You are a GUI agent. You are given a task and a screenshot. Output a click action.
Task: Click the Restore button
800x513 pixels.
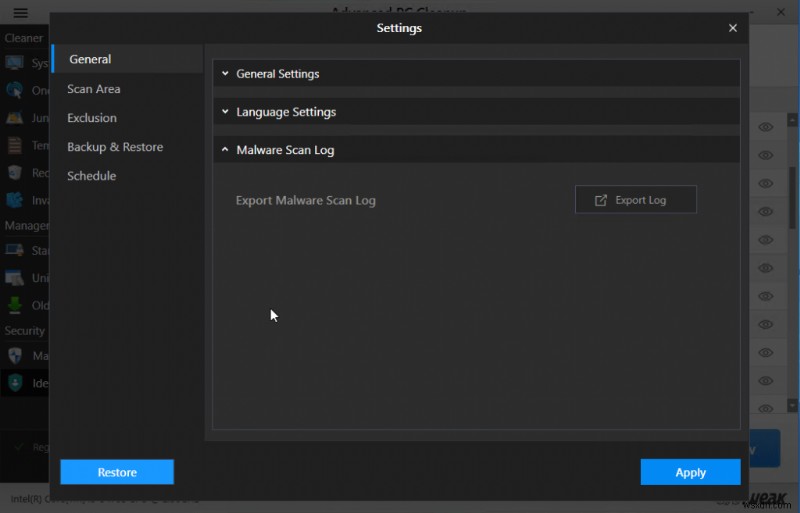(117, 472)
